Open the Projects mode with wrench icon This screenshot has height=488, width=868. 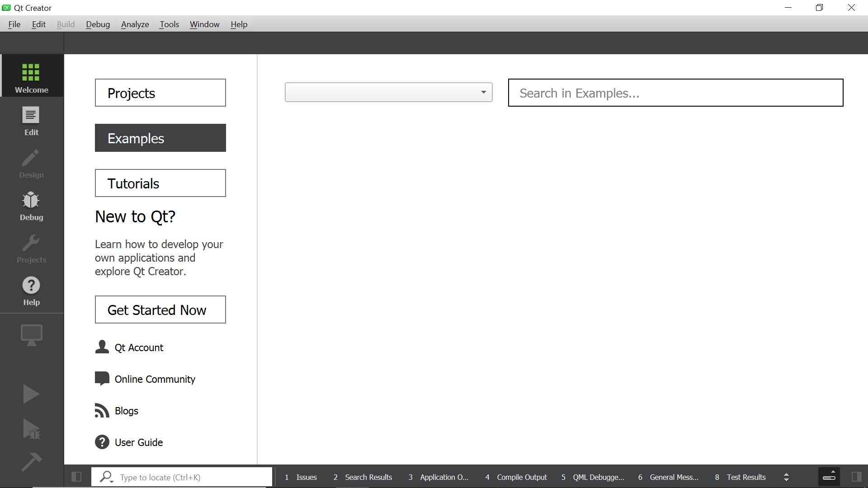click(x=32, y=248)
